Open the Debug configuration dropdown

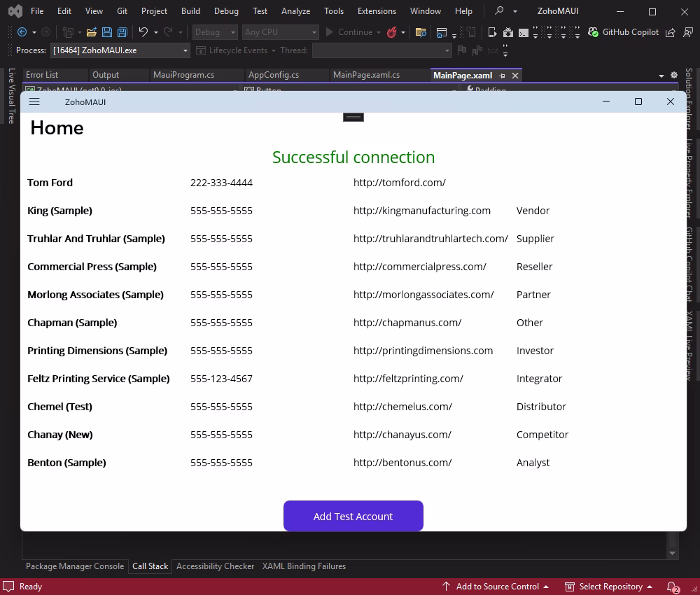(215, 32)
